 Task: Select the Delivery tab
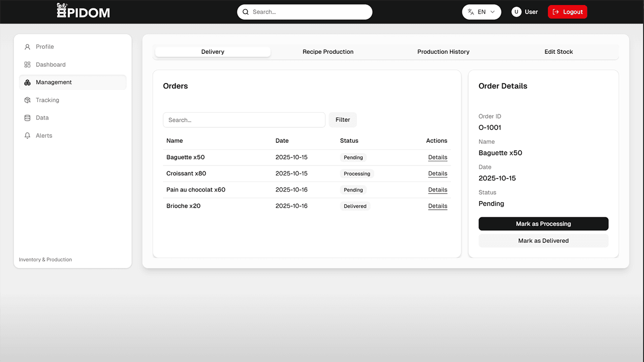(x=212, y=51)
